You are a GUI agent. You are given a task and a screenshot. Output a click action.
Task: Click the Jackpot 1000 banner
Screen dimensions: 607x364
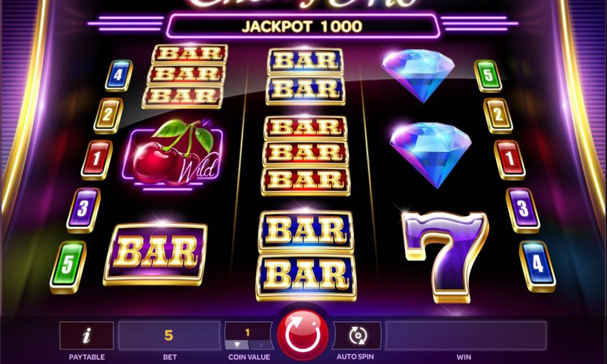click(x=303, y=26)
